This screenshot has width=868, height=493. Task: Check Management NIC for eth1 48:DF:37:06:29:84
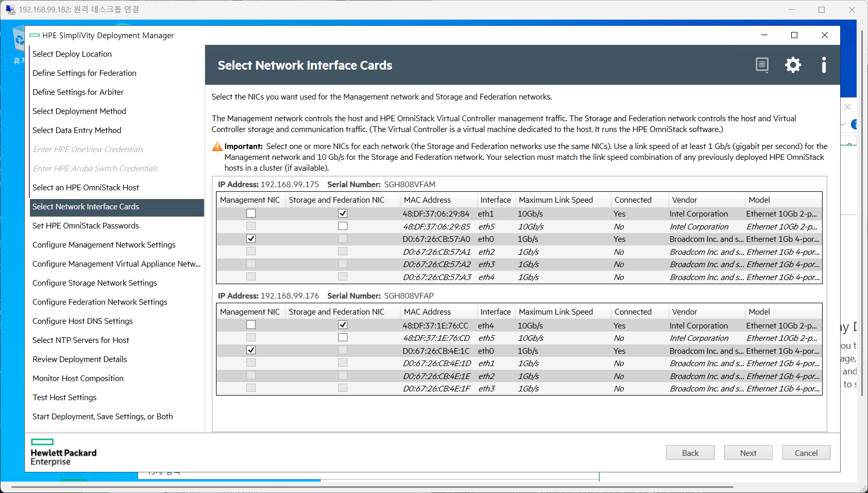[251, 213]
